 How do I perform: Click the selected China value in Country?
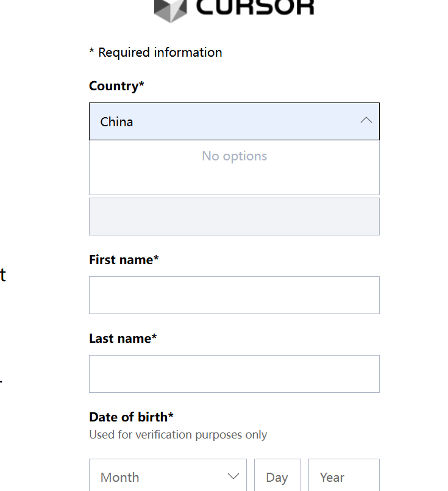[117, 122]
